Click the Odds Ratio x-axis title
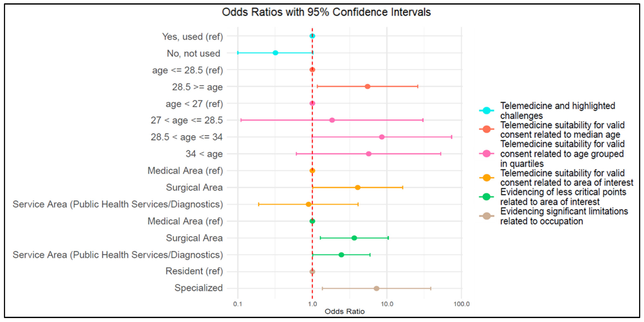This screenshot has height=322, width=644. (344, 311)
